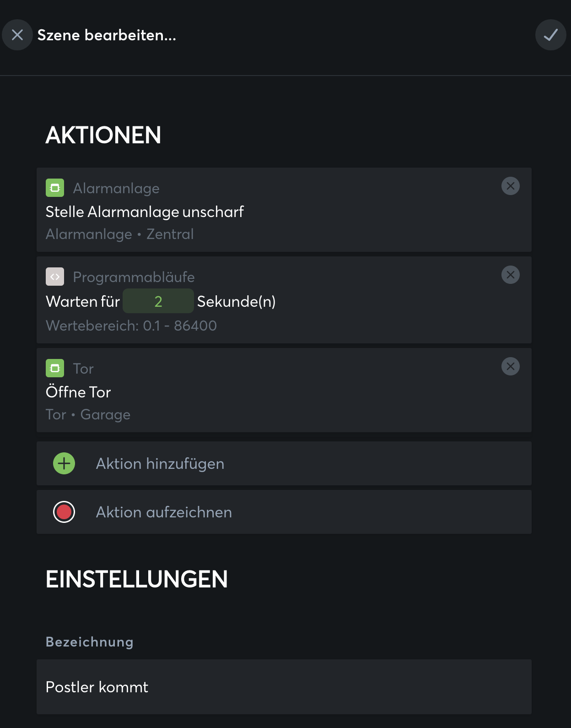
Task: Remove the Tor action
Action: click(510, 367)
